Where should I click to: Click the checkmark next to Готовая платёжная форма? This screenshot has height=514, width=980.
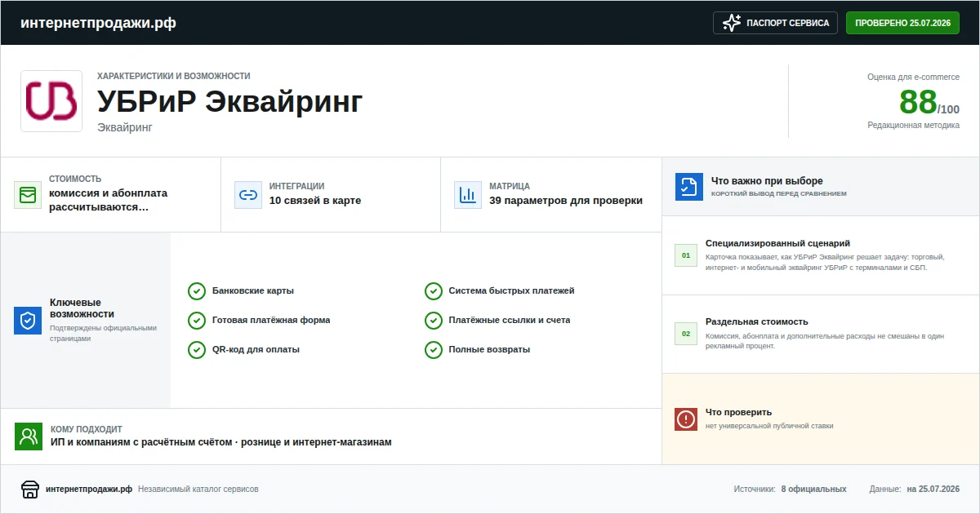[x=197, y=321]
